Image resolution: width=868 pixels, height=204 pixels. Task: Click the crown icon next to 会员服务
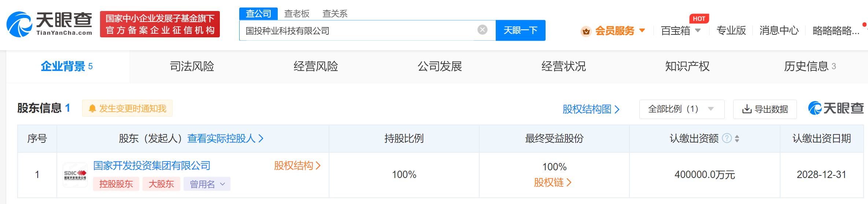pyautogui.click(x=586, y=31)
